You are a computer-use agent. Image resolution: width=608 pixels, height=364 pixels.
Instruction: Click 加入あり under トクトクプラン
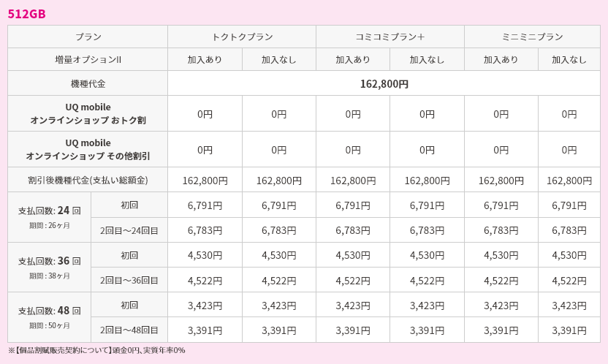(x=205, y=60)
